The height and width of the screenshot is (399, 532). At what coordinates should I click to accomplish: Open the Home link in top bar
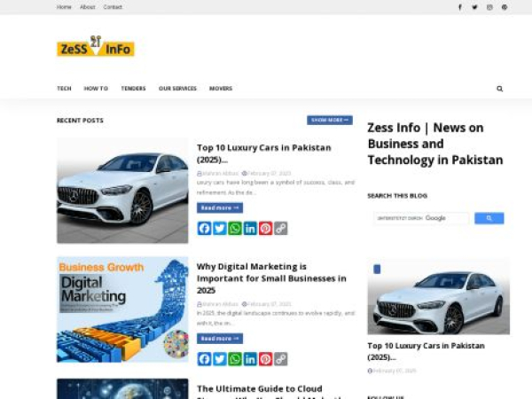tap(64, 7)
